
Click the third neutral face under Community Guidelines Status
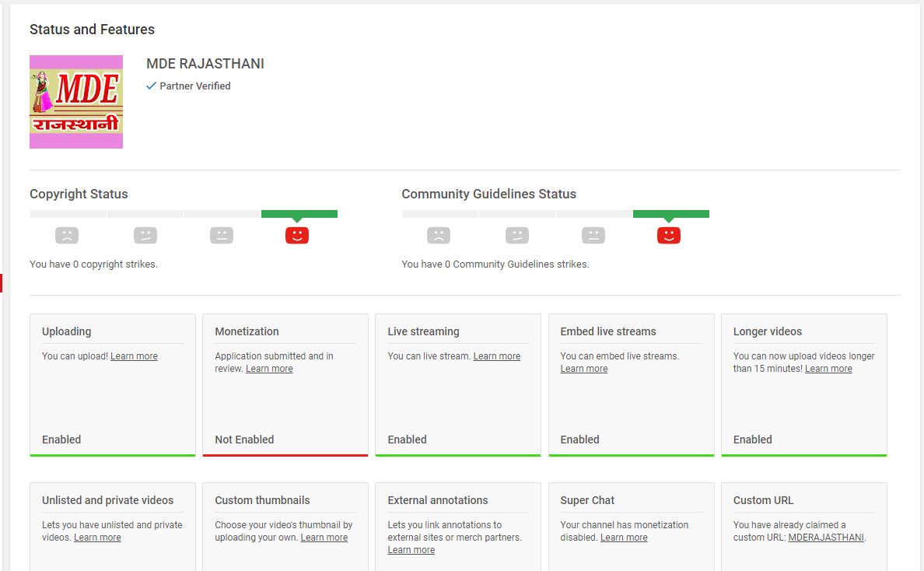pos(593,235)
